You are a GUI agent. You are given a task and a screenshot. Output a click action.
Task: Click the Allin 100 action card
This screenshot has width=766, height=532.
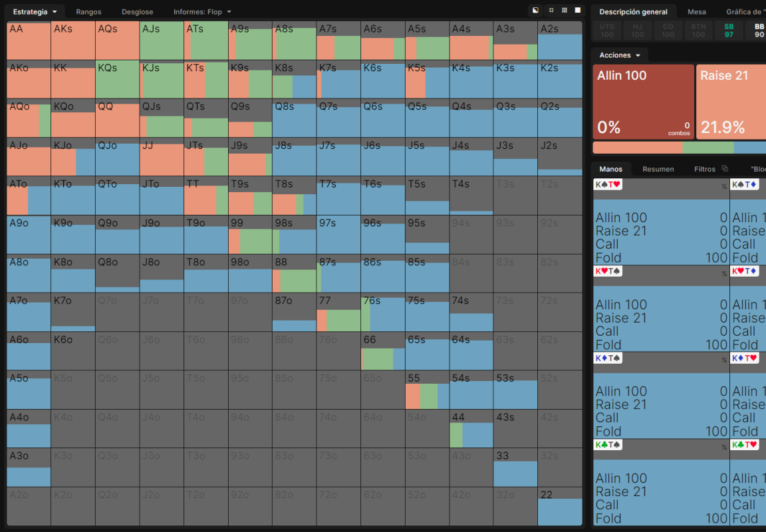[x=644, y=102]
